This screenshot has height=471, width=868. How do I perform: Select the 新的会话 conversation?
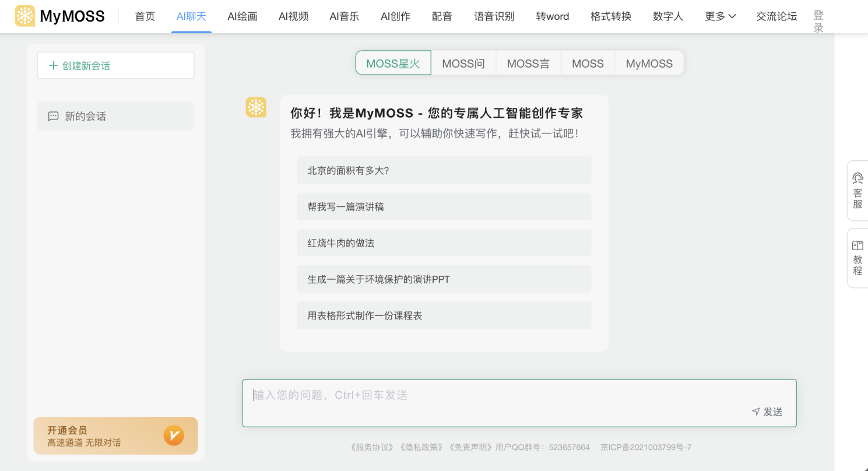[x=115, y=116]
